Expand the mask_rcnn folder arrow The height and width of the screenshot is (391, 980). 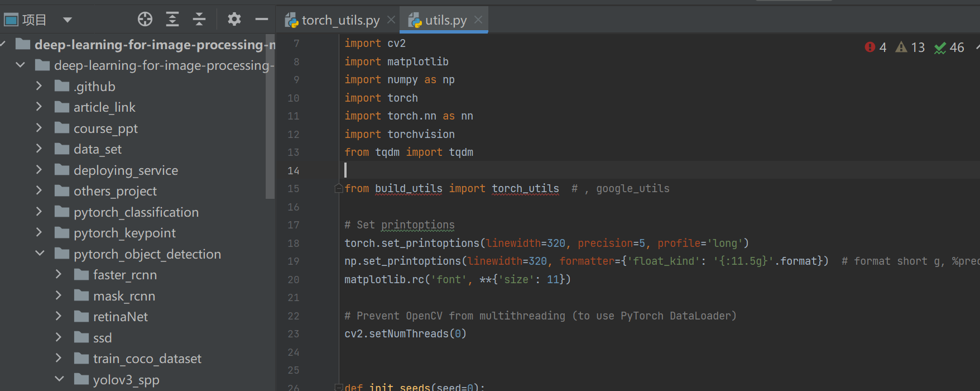tap(58, 295)
